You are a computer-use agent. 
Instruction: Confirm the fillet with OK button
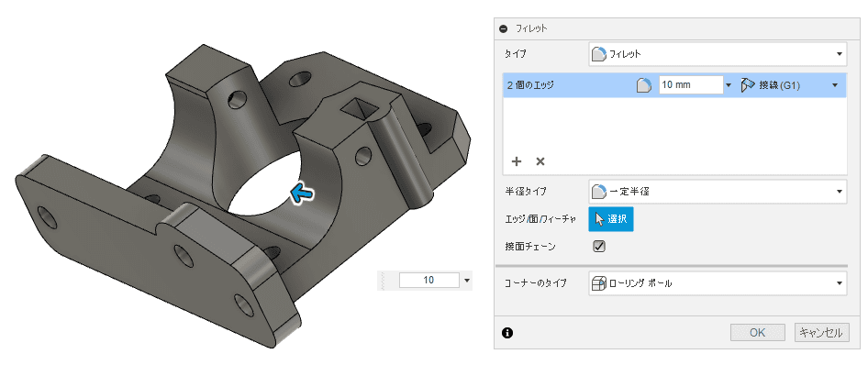pos(757,332)
